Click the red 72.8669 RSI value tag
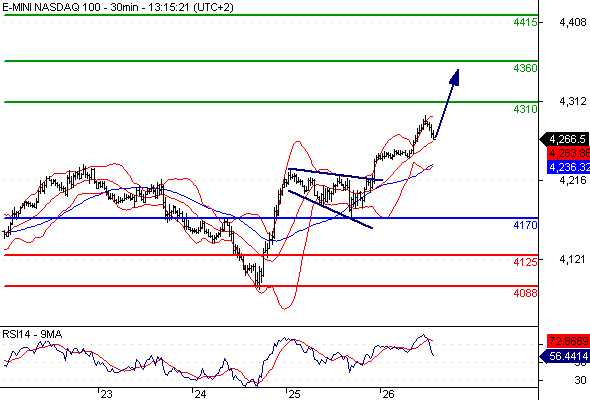 pos(568,341)
